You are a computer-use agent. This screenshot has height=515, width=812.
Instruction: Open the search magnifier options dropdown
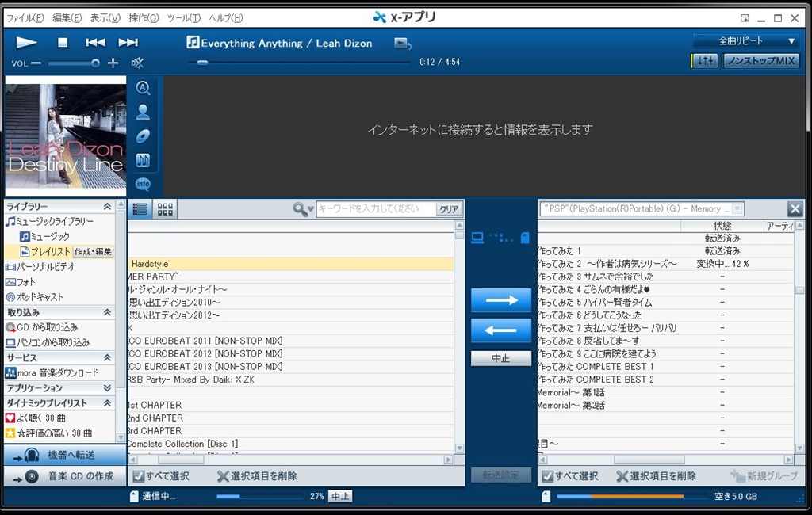[303, 209]
